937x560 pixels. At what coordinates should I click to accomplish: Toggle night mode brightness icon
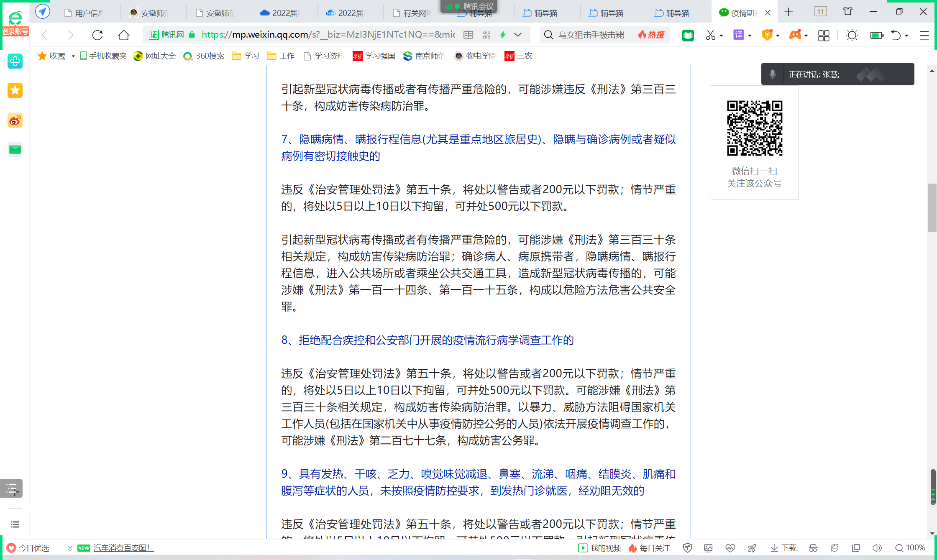point(852,35)
